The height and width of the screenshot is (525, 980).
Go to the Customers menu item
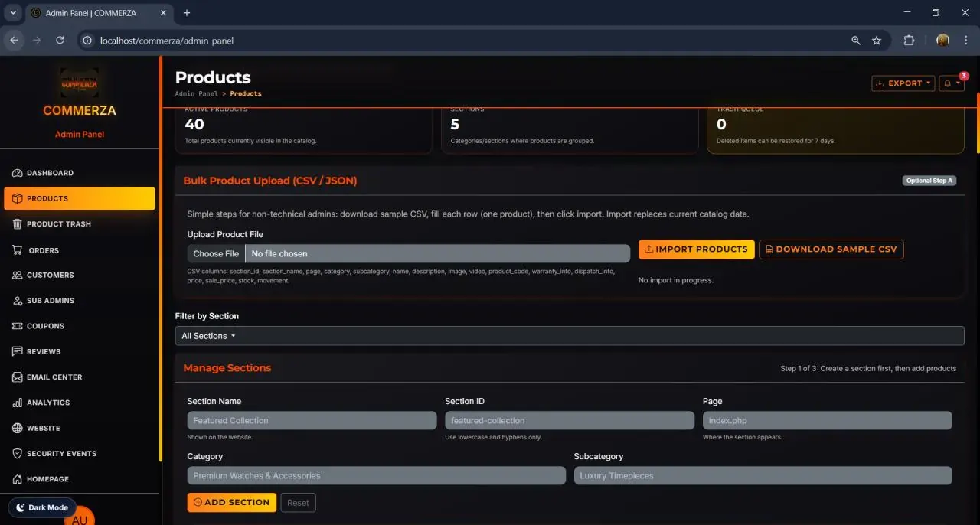tap(80, 275)
